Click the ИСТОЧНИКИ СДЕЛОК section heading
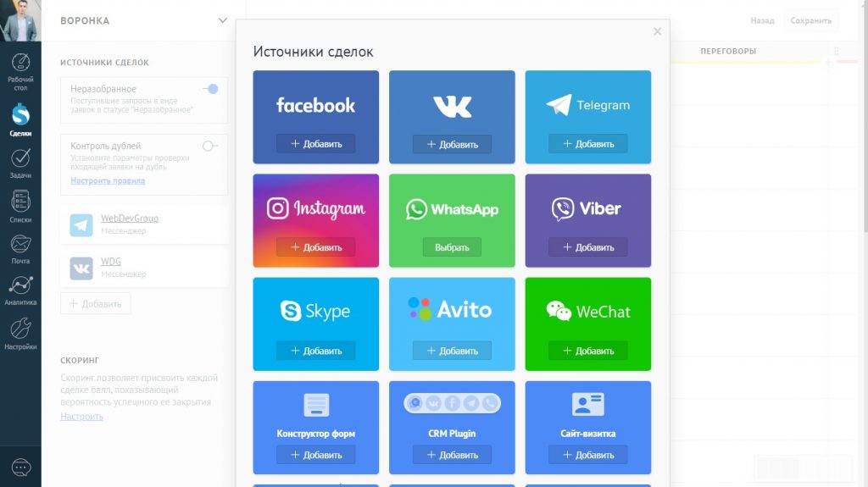This screenshot has width=868, height=487. pyautogui.click(x=104, y=63)
